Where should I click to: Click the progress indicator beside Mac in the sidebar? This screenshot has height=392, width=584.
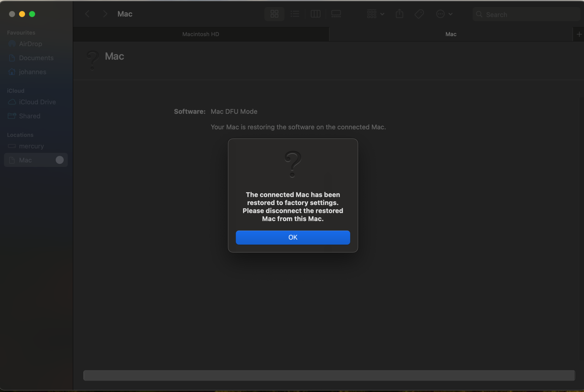pos(60,160)
